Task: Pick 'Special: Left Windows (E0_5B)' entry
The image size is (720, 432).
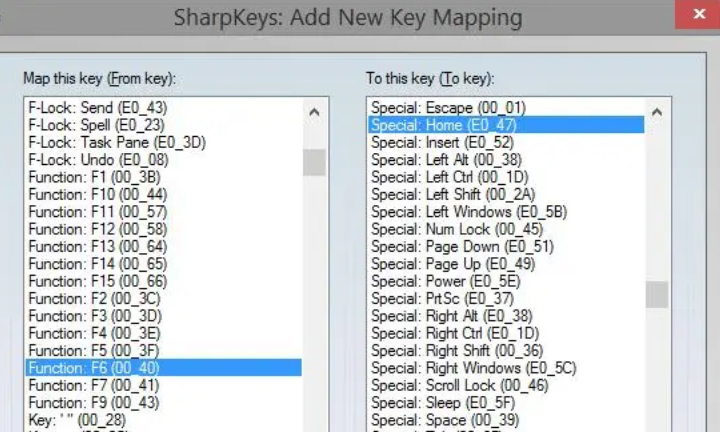Action: (x=506, y=212)
